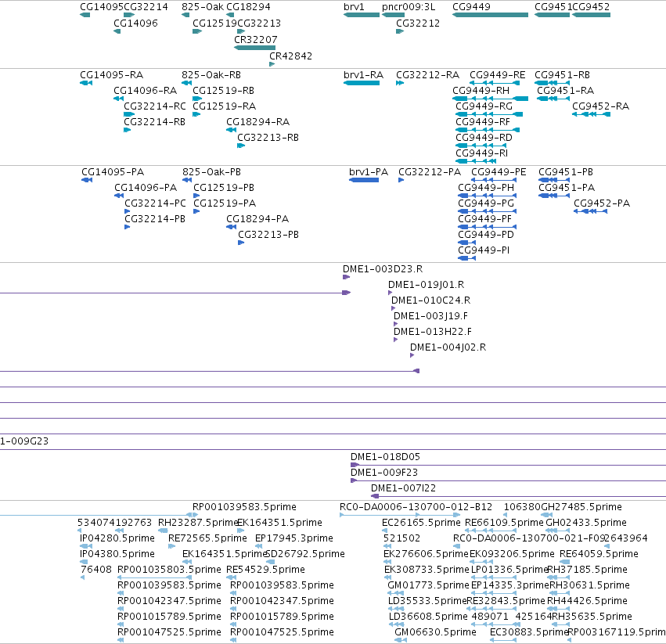Select the CG9449-RD transcript label
The height and width of the screenshot is (644, 666).
[484, 138]
